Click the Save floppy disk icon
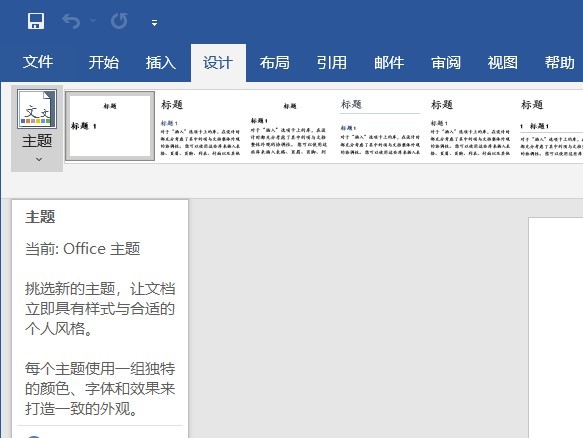 coord(36,21)
